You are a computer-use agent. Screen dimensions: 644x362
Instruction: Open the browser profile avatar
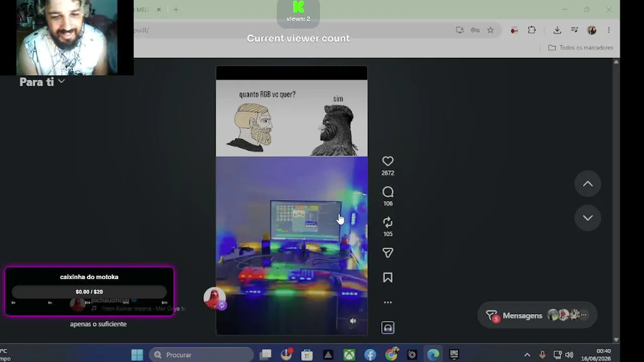tap(592, 30)
